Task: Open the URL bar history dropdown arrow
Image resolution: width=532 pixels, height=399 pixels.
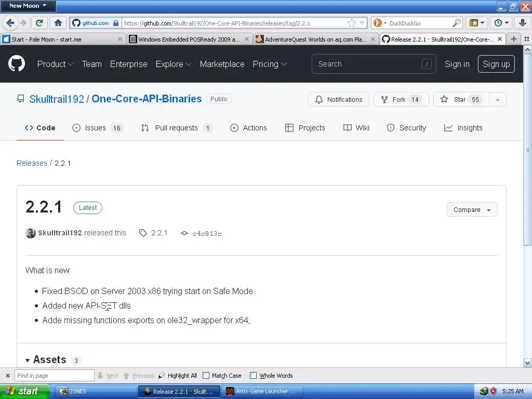Action: pyautogui.click(x=362, y=23)
